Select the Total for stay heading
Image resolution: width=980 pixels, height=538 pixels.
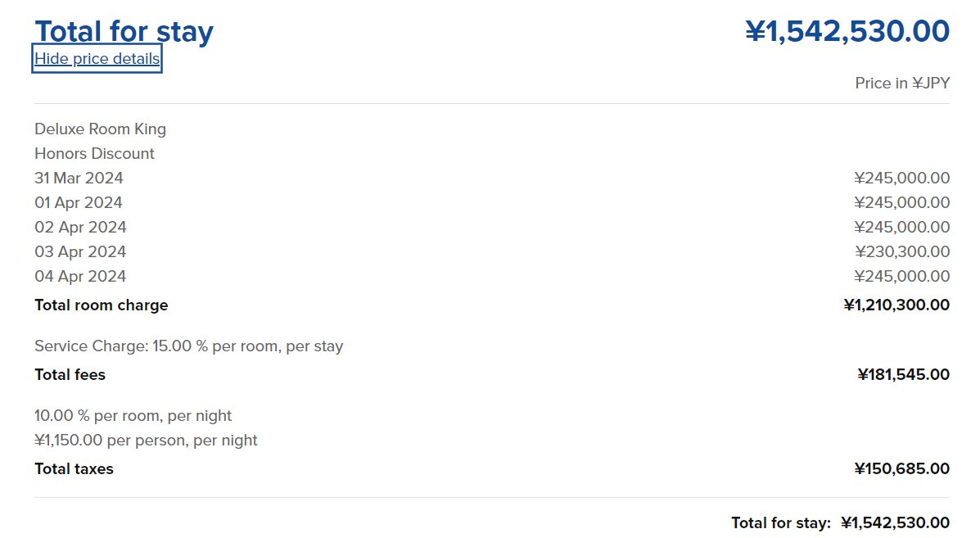tap(124, 31)
